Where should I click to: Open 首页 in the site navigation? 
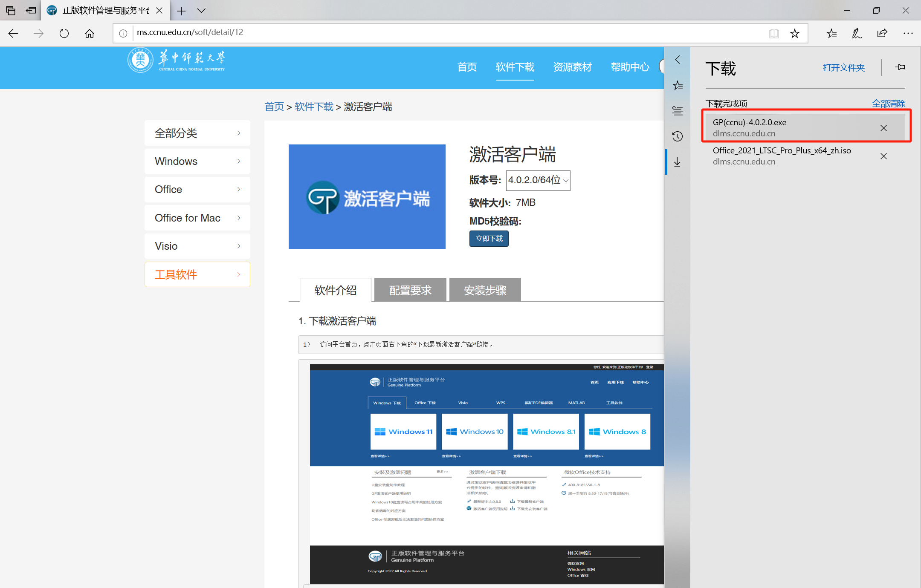click(x=467, y=67)
